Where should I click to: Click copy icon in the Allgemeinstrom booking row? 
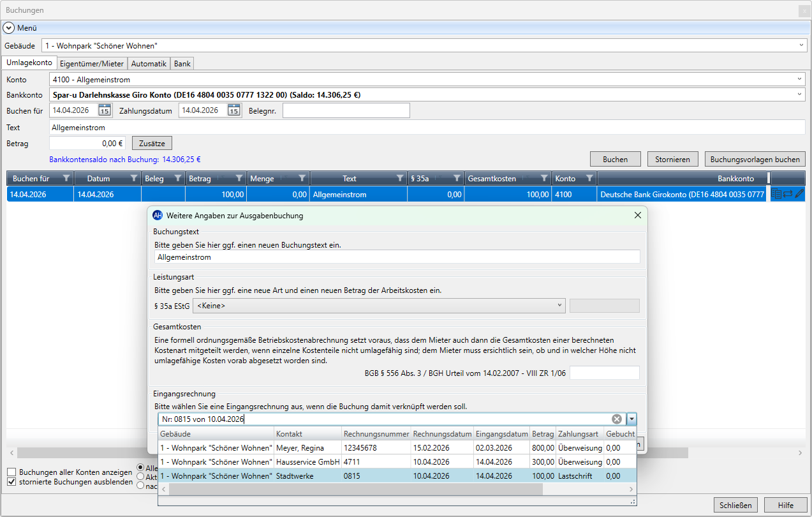(x=776, y=194)
